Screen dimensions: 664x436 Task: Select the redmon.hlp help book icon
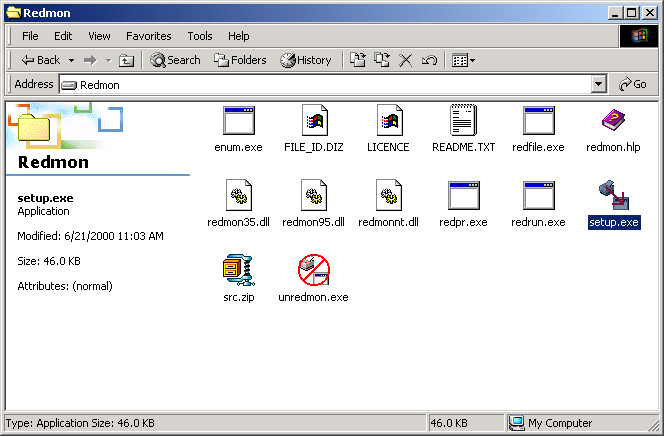(x=613, y=120)
